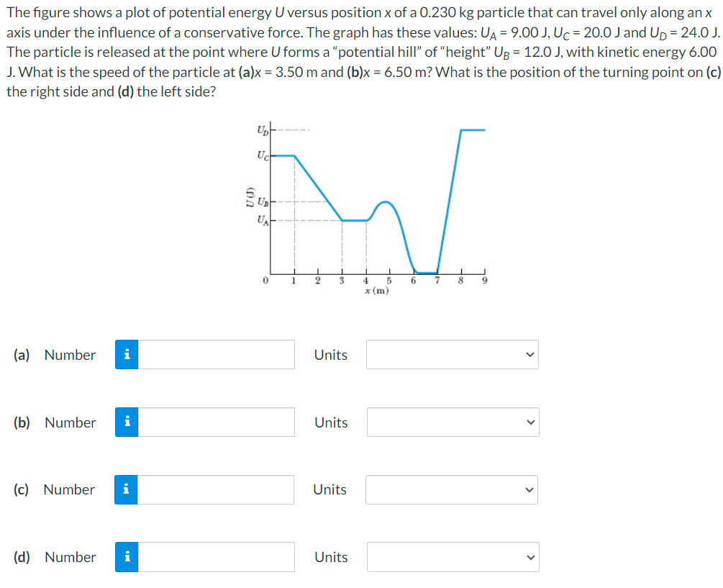
Task: Click the "(a) Number" text label
Action: (x=55, y=354)
